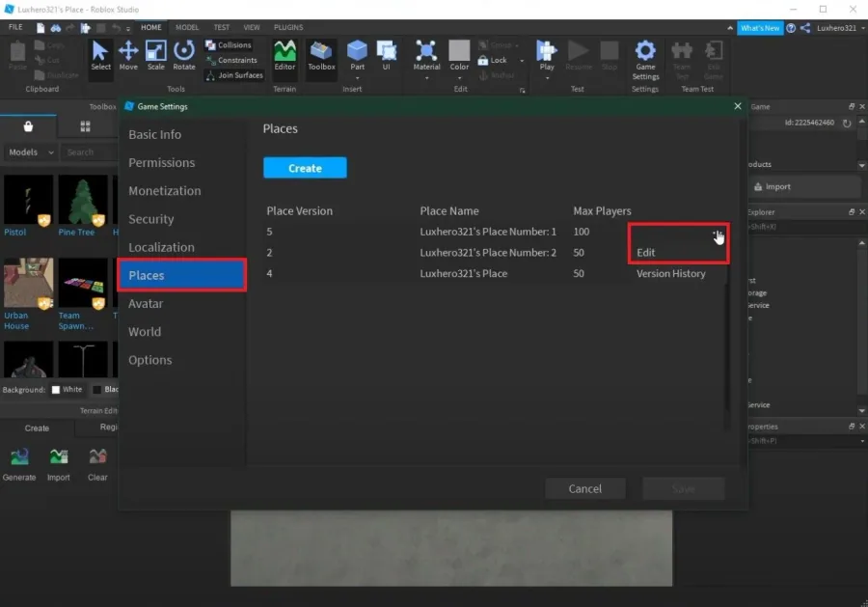Screen dimensions: 868x607
Task: Select the White background option
Action: [x=67, y=389]
